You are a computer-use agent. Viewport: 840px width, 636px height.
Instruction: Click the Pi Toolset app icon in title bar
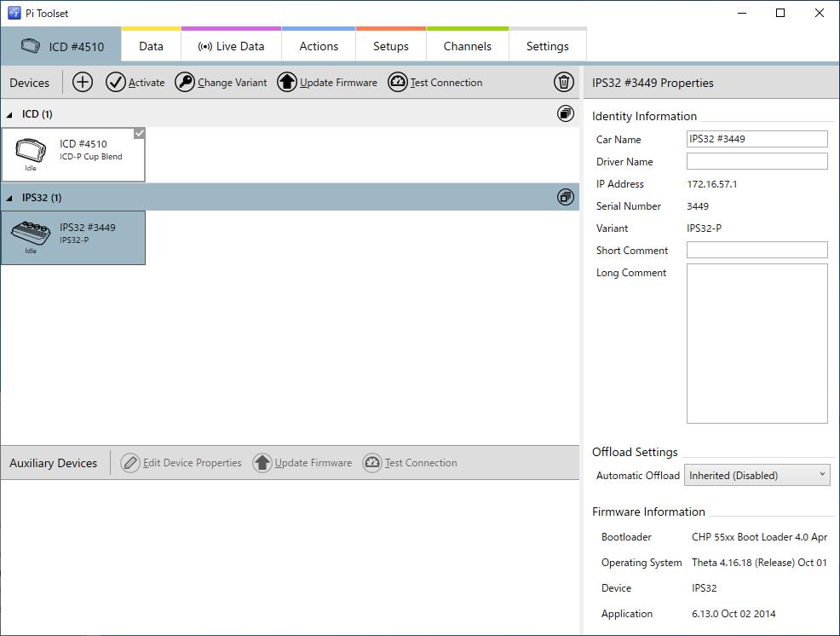click(x=14, y=13)
